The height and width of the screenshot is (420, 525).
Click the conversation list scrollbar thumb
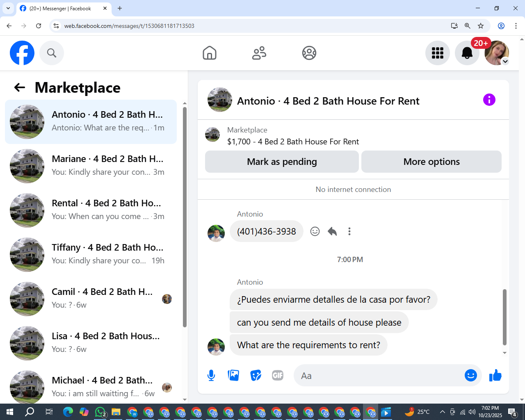coord(185,217)
